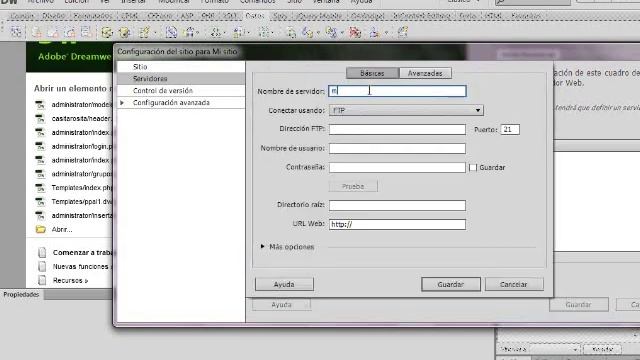Click the Dynamic Data icon
Image resolution: width=640 pixels, height=360 pixels.
[144, 32]
